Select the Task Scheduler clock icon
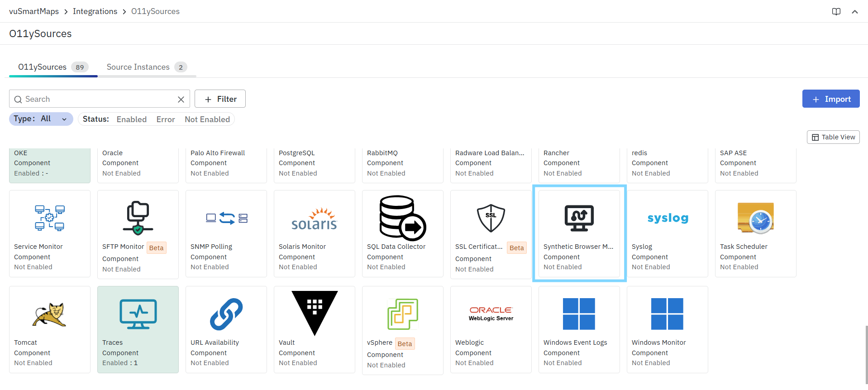Image resolution: width=868 pixels, height=390 pixels. pos(755,218)
